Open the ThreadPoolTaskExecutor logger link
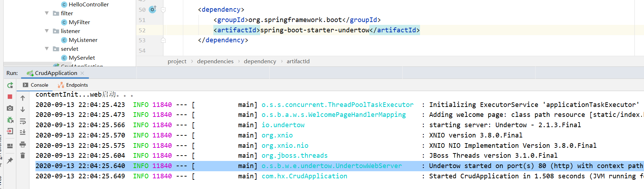This screenshot has width=644, height=189. (x=337, y=105)
